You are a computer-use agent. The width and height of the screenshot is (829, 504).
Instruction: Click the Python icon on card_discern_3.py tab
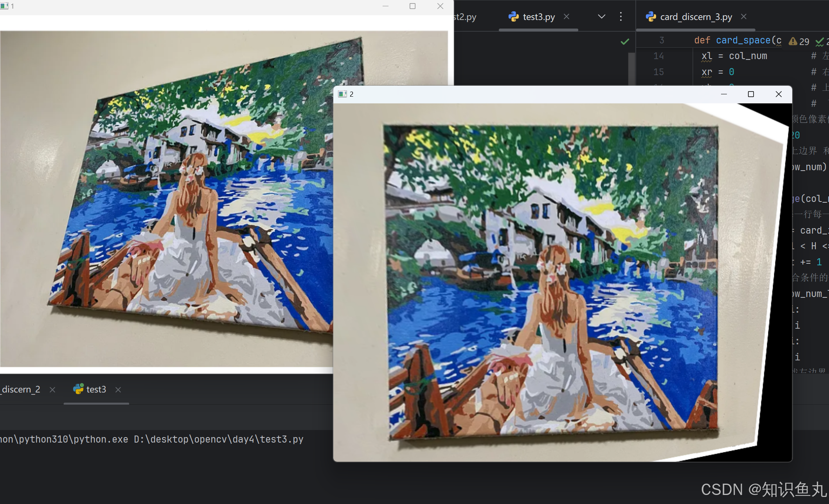tap(651, 16)
